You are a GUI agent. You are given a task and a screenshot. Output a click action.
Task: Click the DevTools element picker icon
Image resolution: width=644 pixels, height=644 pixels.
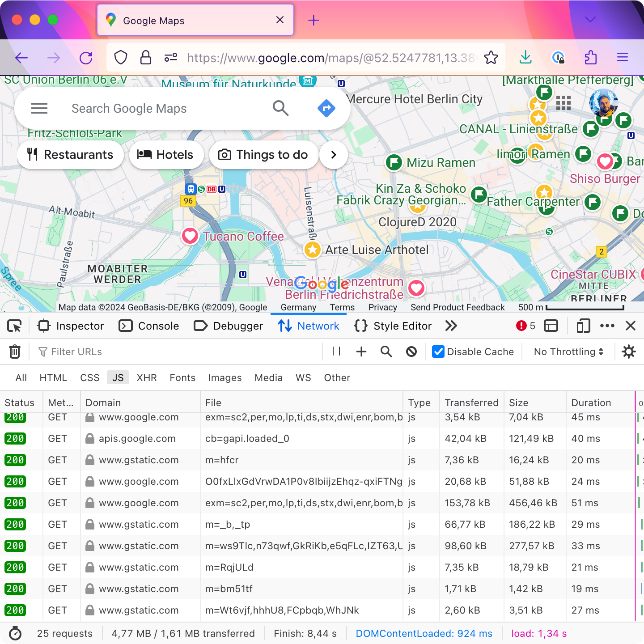pos(14,326)
